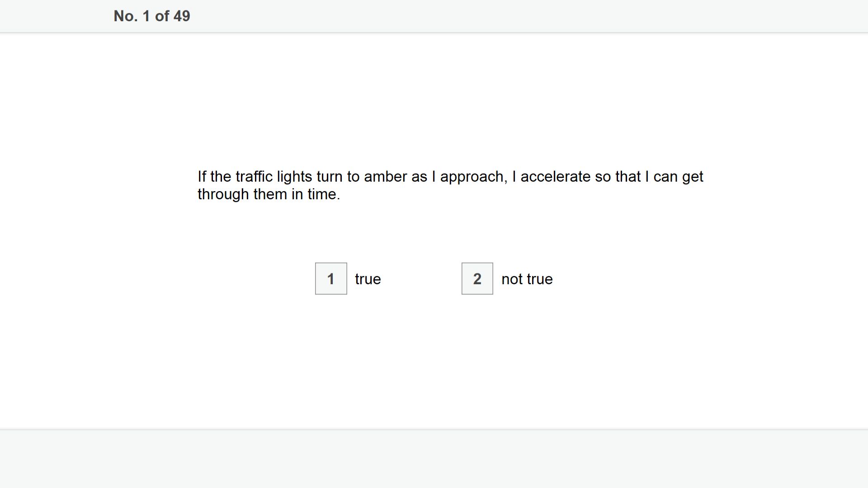Choose the numbered square labeled 1
The height and width of the screenshot is (488, 868).
(x=331, y=279)
